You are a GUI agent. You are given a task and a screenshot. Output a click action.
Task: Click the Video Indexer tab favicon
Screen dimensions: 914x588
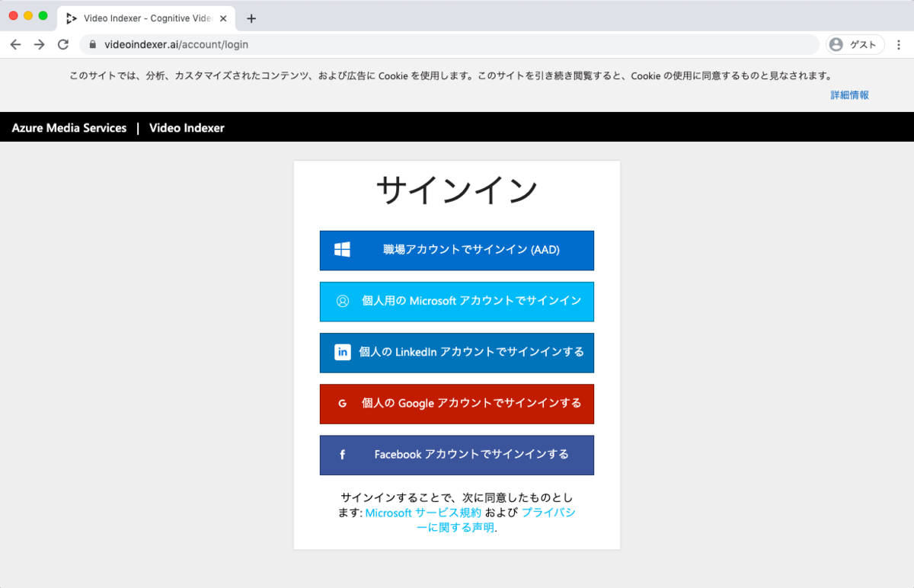[x=72, y=18]
